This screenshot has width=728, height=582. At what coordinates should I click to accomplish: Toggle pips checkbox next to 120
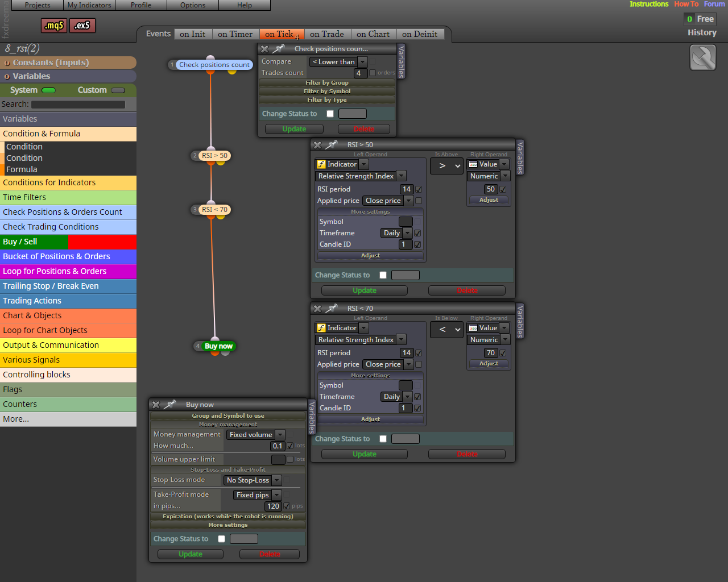(287, 506)
